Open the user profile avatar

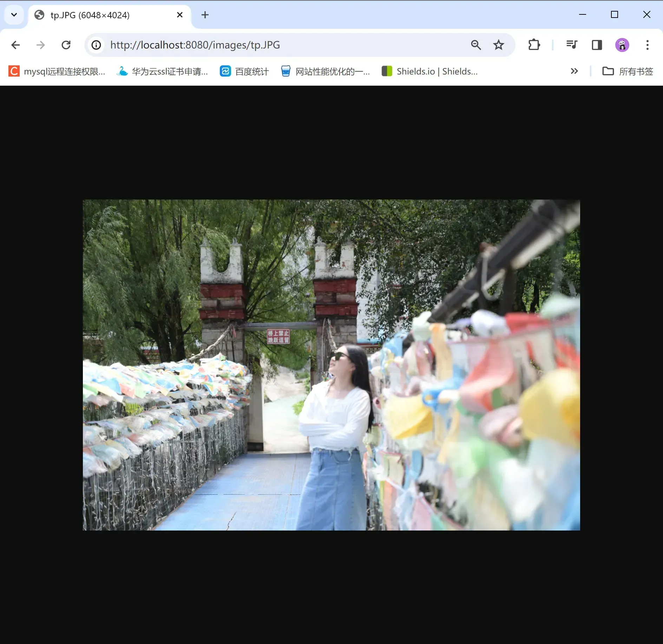[x=622, y=45]
